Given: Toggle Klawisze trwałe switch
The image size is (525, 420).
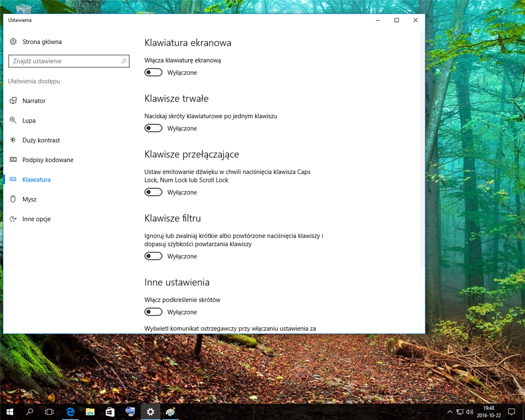Looking at the screenshot, I should click(x=153, y=128).
